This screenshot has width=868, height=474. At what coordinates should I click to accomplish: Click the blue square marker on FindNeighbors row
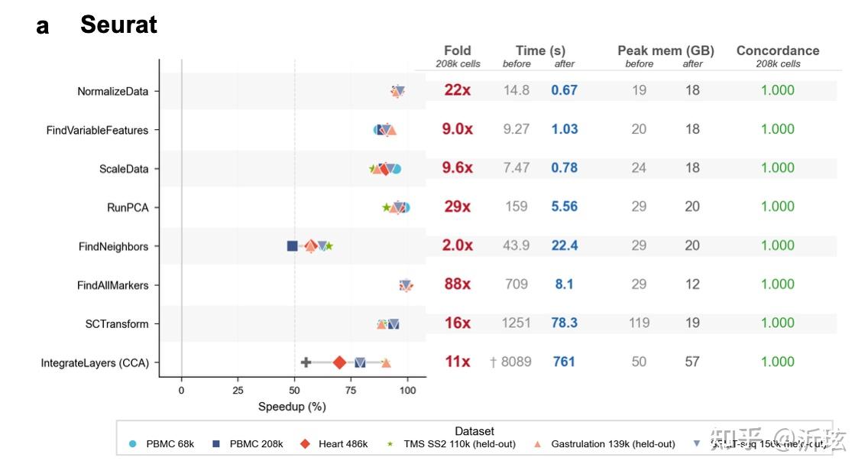[293, 246]
